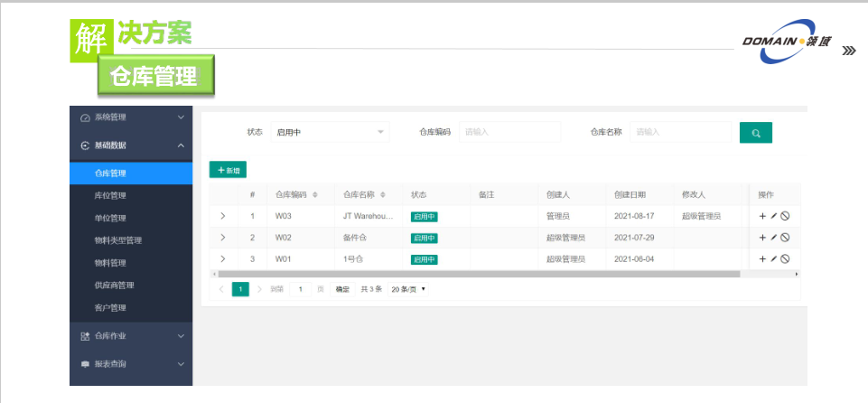Click the 仓库名称 search input field

pyautogui.click(x=680, y=132)
